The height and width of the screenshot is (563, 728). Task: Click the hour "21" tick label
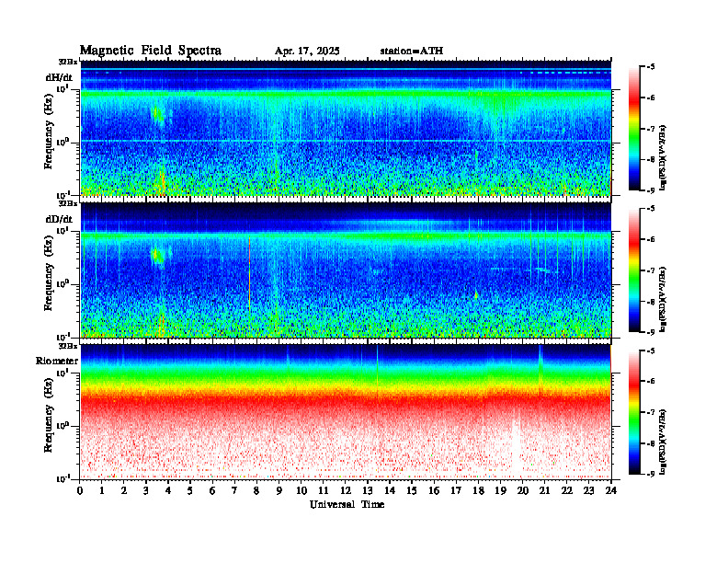click(544, 490)
